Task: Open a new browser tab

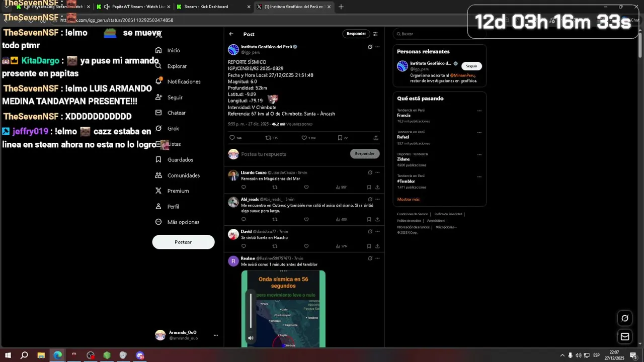Action: point(341,7)
